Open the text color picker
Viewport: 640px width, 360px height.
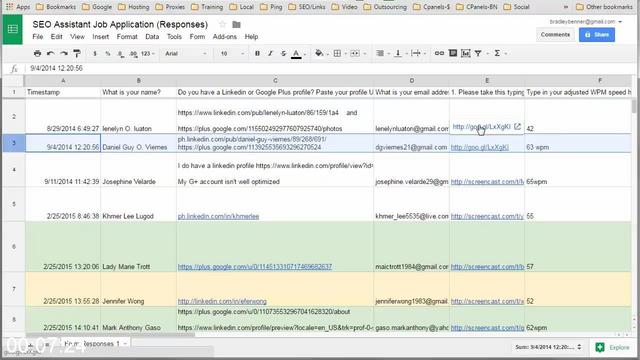pyautogui.click(x=297, y=53)
